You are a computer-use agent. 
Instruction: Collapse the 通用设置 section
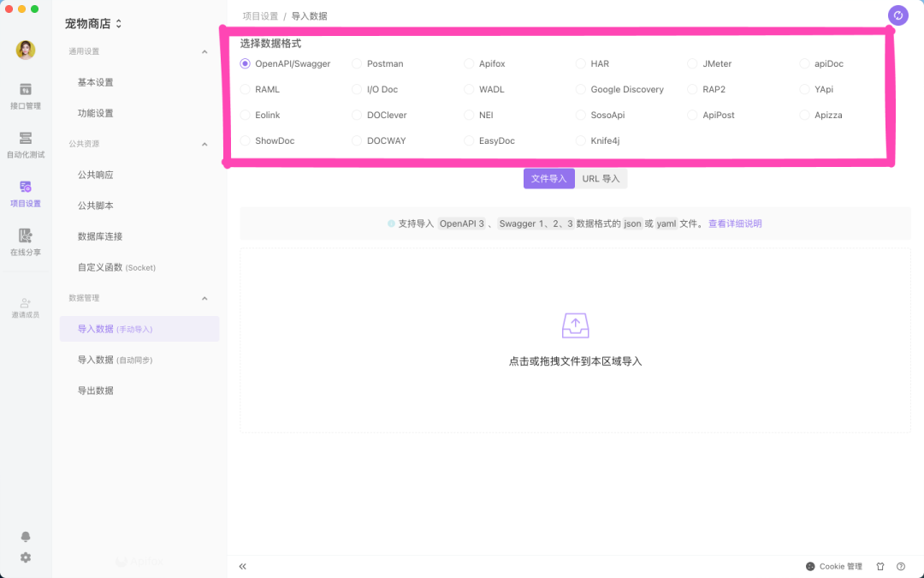click(x=204, y=52)
